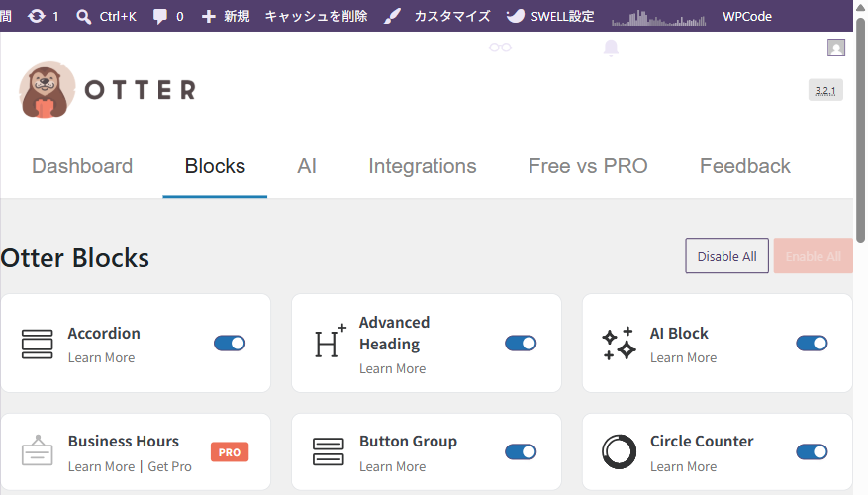Viewport: 868px width, 495px height.
Task: Open the AI tab
Action: click(307, 166)
